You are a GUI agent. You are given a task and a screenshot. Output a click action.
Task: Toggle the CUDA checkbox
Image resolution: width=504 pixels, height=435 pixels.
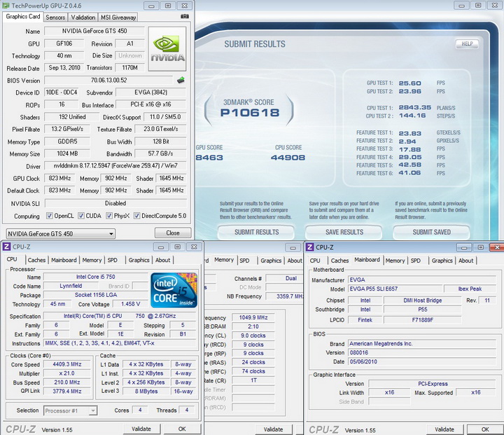[x=81, y=216]
